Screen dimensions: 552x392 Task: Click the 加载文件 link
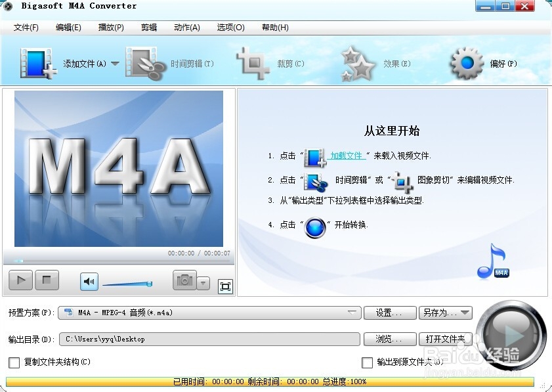pyautogui.click(x=347, y=156)
